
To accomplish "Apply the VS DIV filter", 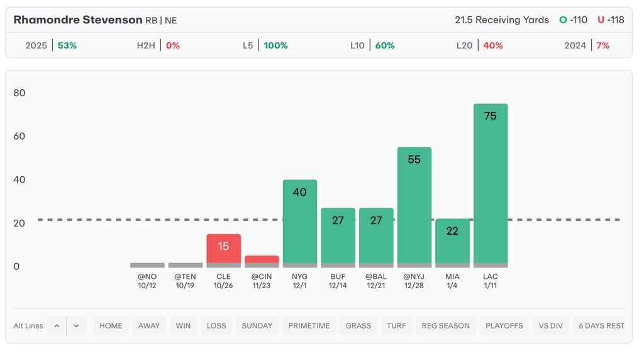I will tap(551, 326).
